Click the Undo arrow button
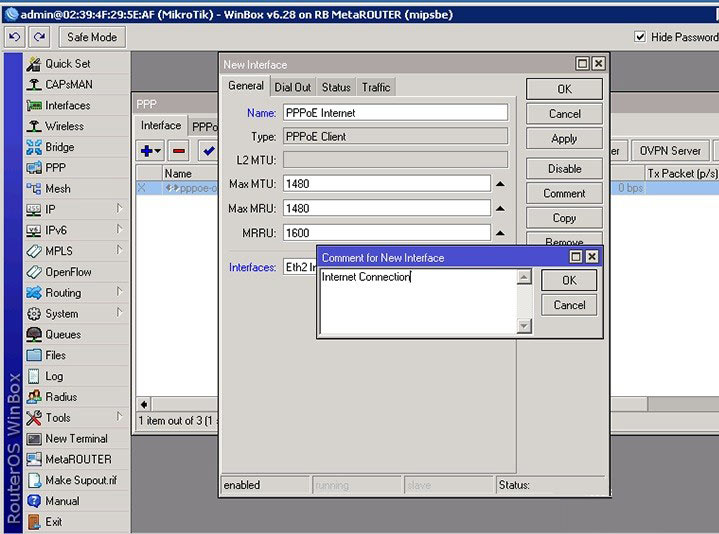Screen dimensions: 719x534 point(15,37)
